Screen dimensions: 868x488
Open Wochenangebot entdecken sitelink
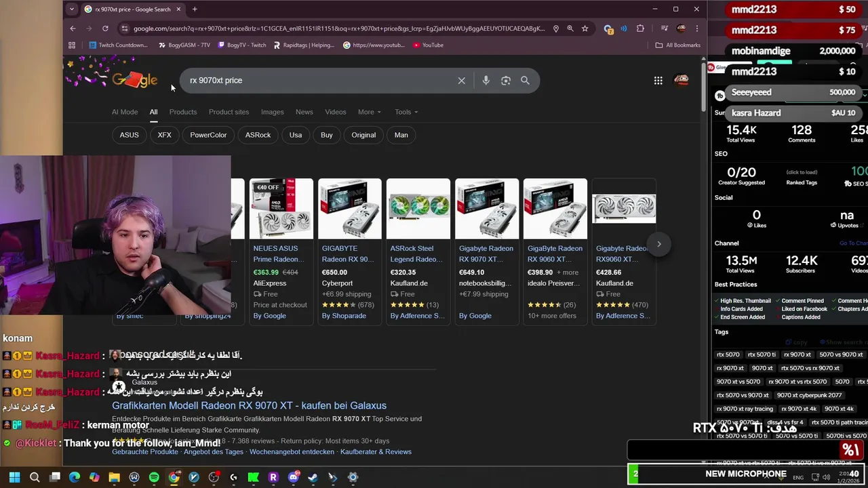pos(292,451)
